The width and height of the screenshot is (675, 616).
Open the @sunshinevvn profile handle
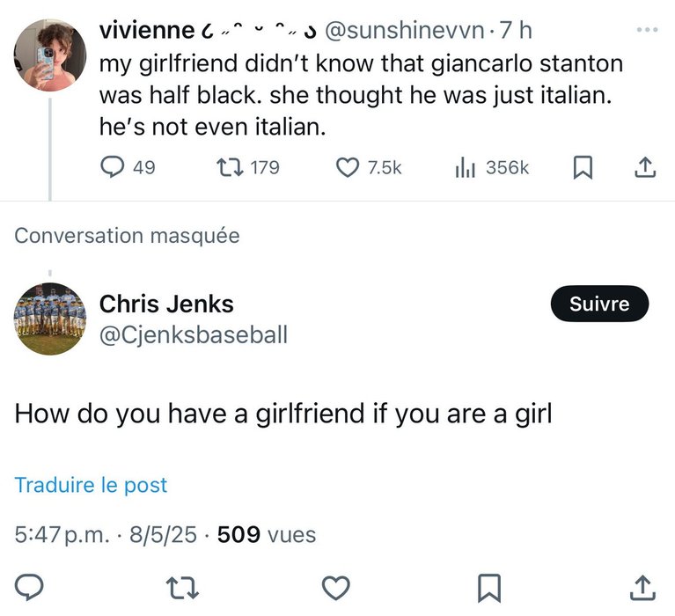pos(405,31)
